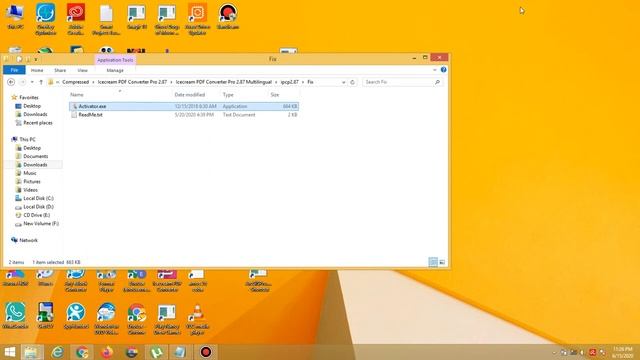Click the Application Tools contextual tab header
The height and width of the screenshot is (360, 640).
point(115,60)
